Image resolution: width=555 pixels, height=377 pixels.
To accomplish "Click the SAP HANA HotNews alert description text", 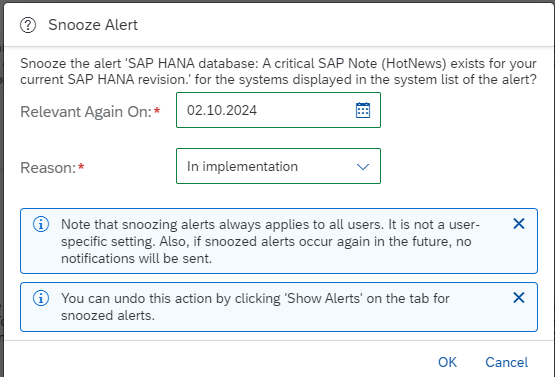I will [278, 71].
